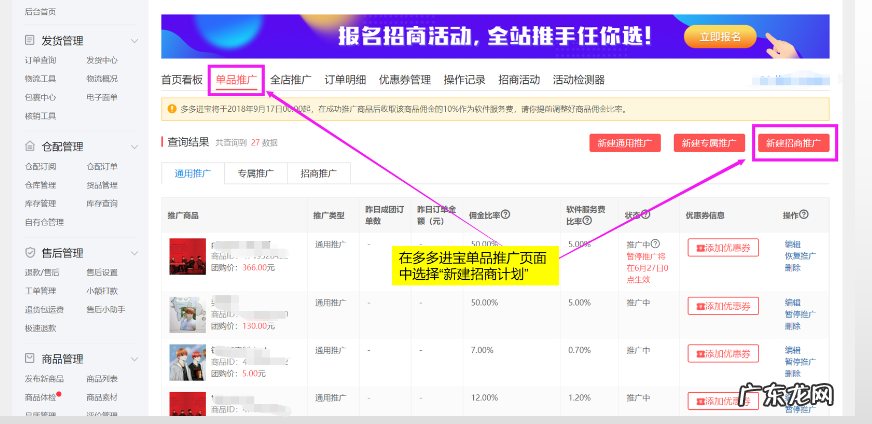
Task: Click 立即报名 on the banner
Action: pos(720,37)
